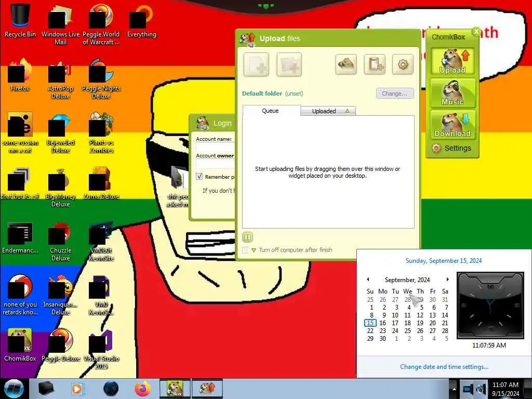This screenshot has height=399, width=532.
Task: Select the Endermanc... desktop icon
Action: tap(20, 237)
